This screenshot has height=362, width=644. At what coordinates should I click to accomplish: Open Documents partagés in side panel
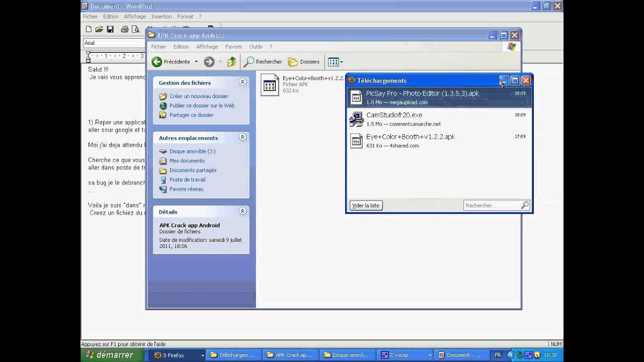[193, 170]
